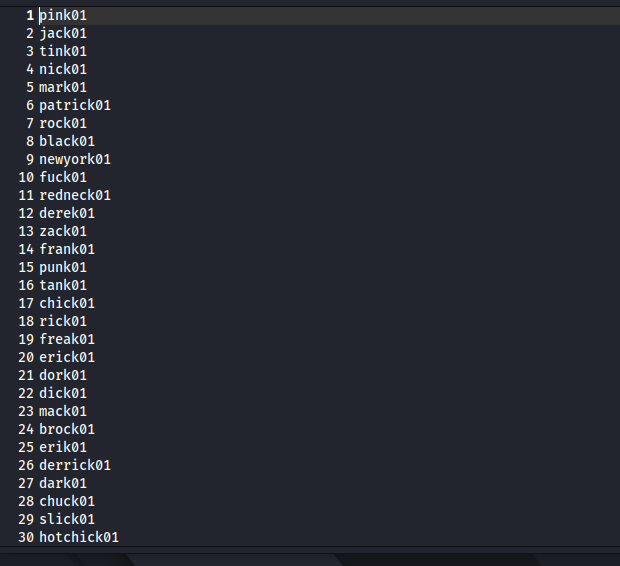Select the punk01 entry
The width and height of the screenshot is (620, 566).
tap(63, 267)
